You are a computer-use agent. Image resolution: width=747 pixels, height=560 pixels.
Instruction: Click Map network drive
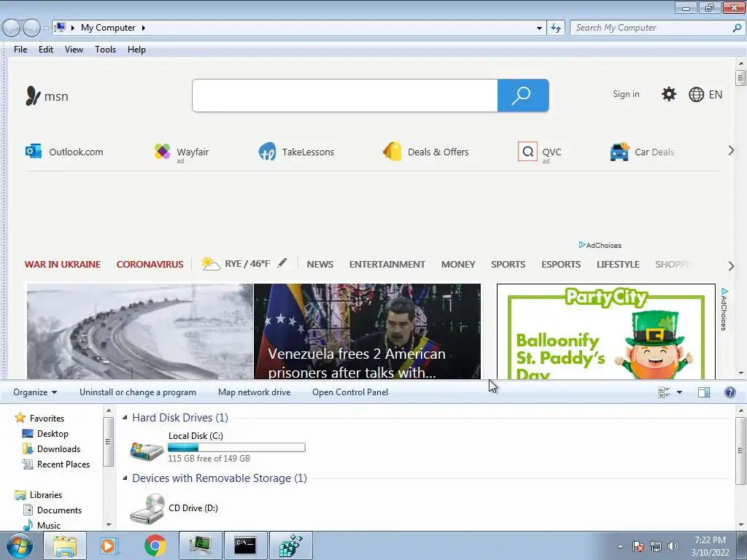(x=254, y=392)
